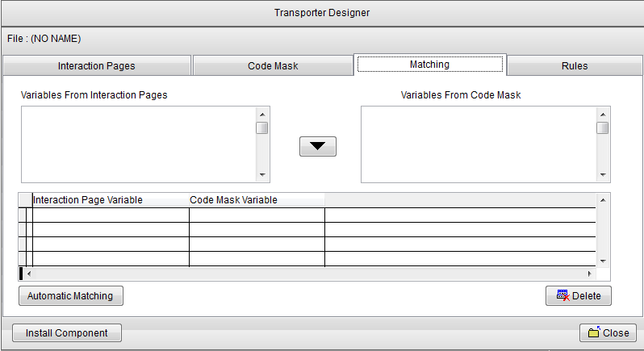644x351 pixels.
Task: Click the down-arrow match button
Action: tap(317, 147)
